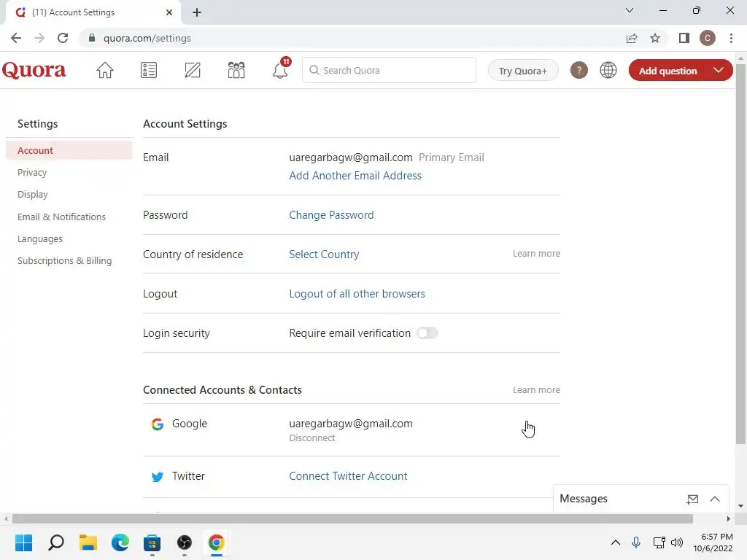Click the Quora logo
This screenshot has height=560, width=747.
tap(34, 70)
